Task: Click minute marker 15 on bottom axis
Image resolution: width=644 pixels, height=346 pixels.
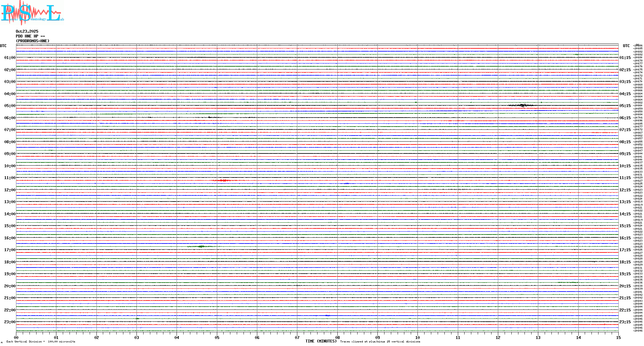Action: pos(618,338)
